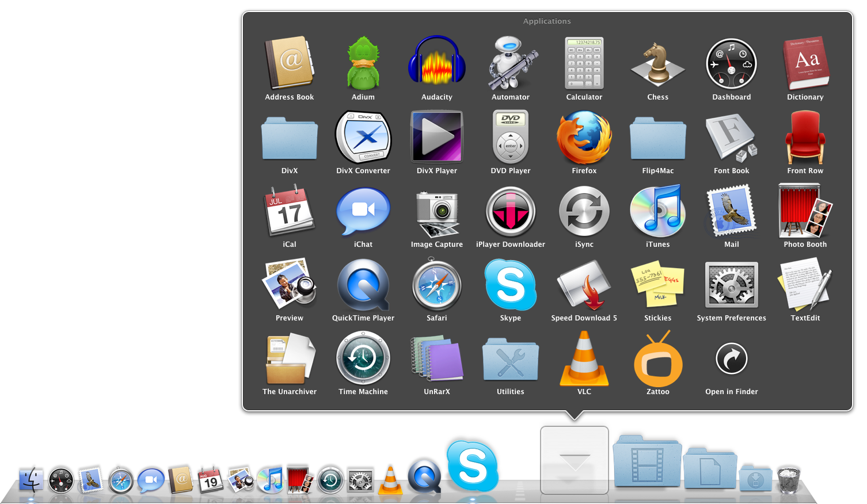Launch VLC from the Applications grid
The height and width of the screenshot is (504, 867).
coord(584,358)
